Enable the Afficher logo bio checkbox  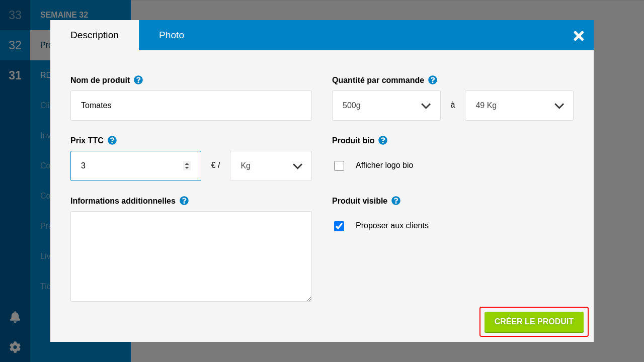[x=339, y=166]
